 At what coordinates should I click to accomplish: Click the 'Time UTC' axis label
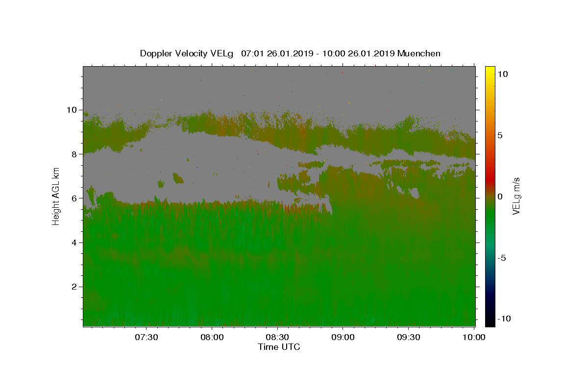coord(279,347)
